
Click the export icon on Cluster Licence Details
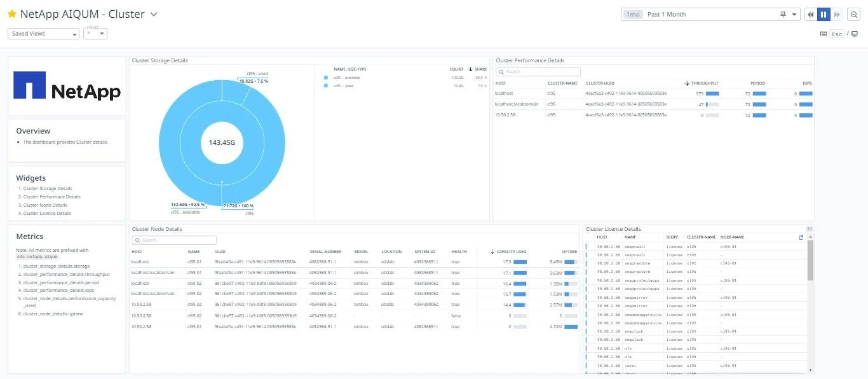pyautogui.click(x=802, y=237)
